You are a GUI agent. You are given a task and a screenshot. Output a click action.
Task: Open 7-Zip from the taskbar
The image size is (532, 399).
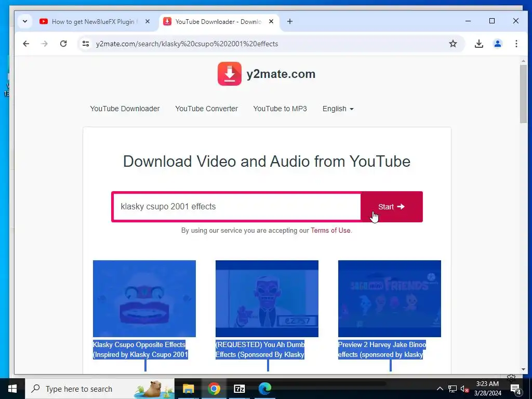[239, 389]
